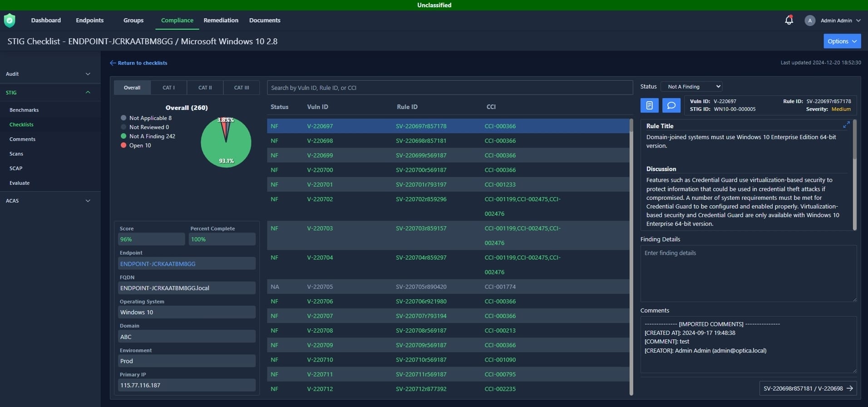Click the notification bell icon
This screenshot has height=407, width=868.
(789, 20)
